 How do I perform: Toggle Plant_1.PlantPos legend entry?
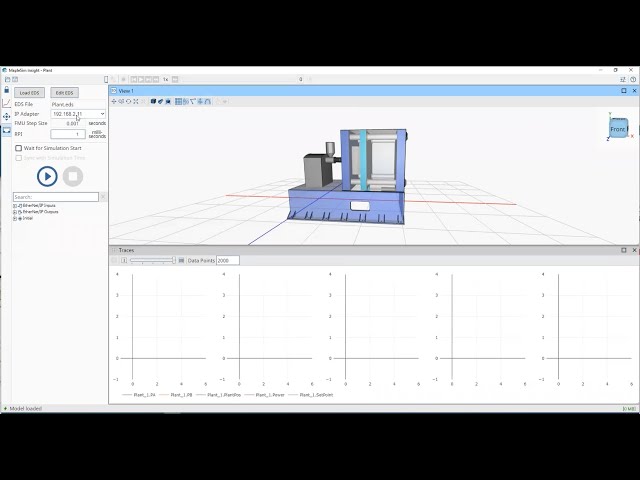tap(219, 395)
